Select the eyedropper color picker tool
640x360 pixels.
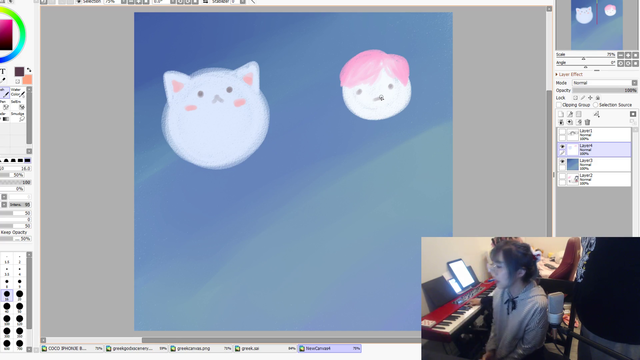pyautogui.click(x=3, y=80)
